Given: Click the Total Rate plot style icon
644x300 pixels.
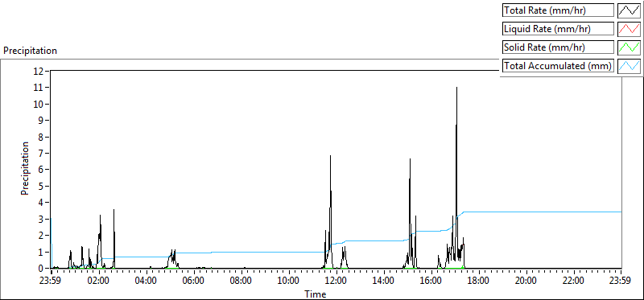Looking at the screenshot, I should pyautogui.click(x=629, y=10).
